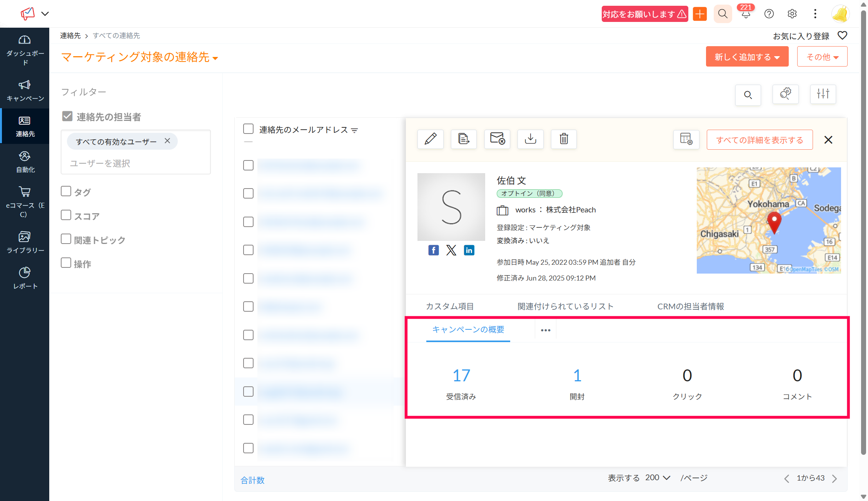868x501 pixels.
Task: Switch to the CRMの担当者情報 tab
Action: click(690, 306)
